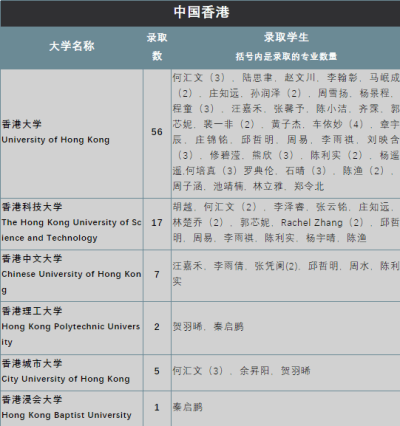Viewport: 400px width, 426px height.
Task: Click the student list starting 何汇文（3）、陆思聿
Action: point(286,132)
